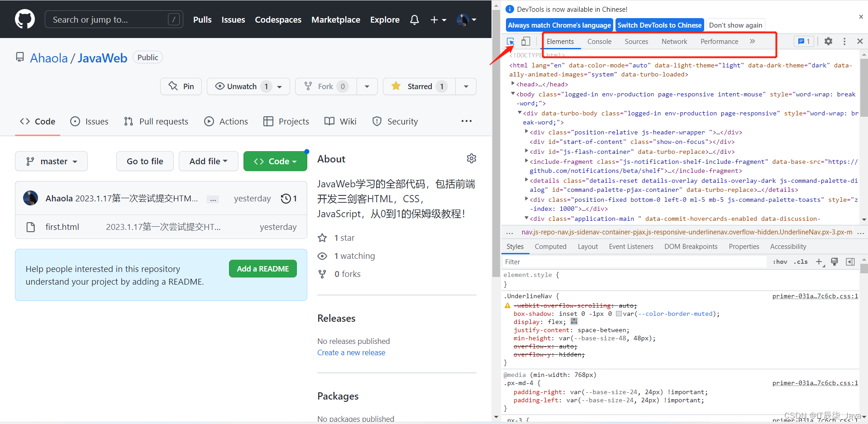Screen dimensions: 868x424
Task: Activate the inspect element picker icon
Action: click(x=510, y=42)
